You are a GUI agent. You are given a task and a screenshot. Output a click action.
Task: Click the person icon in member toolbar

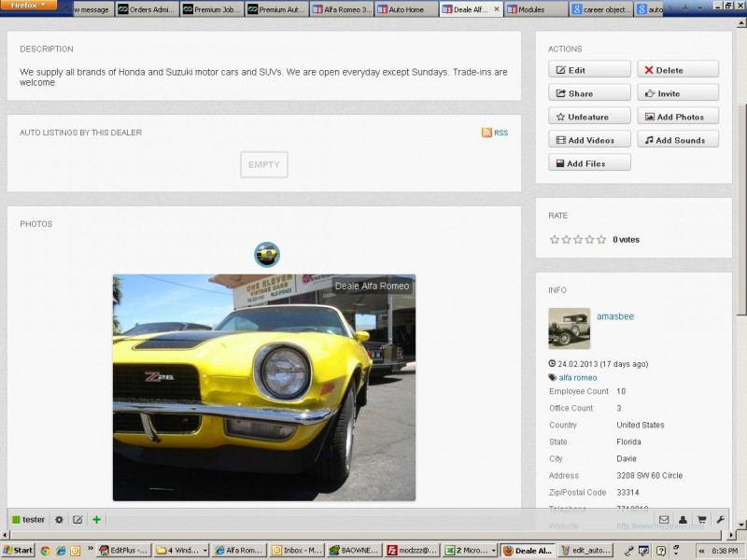pos(683,520)
